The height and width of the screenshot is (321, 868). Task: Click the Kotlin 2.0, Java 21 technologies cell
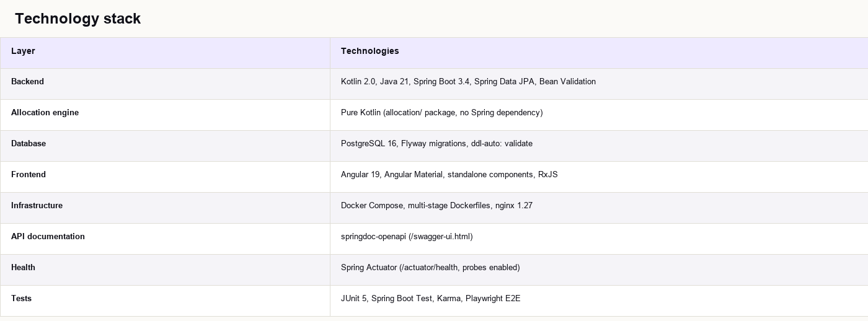(x=599, y=84)
